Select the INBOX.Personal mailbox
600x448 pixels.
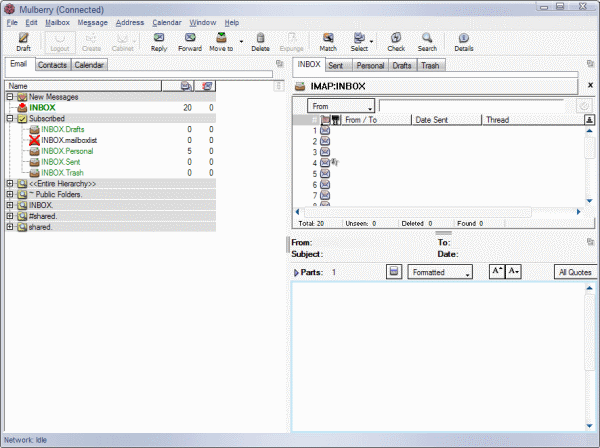[67, 151]
